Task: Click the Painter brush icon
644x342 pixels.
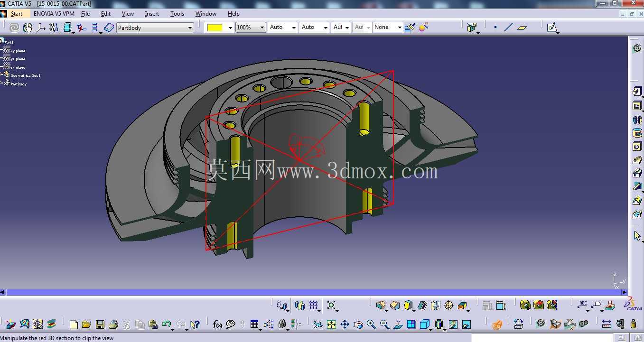Action: [x=411, y=27]
